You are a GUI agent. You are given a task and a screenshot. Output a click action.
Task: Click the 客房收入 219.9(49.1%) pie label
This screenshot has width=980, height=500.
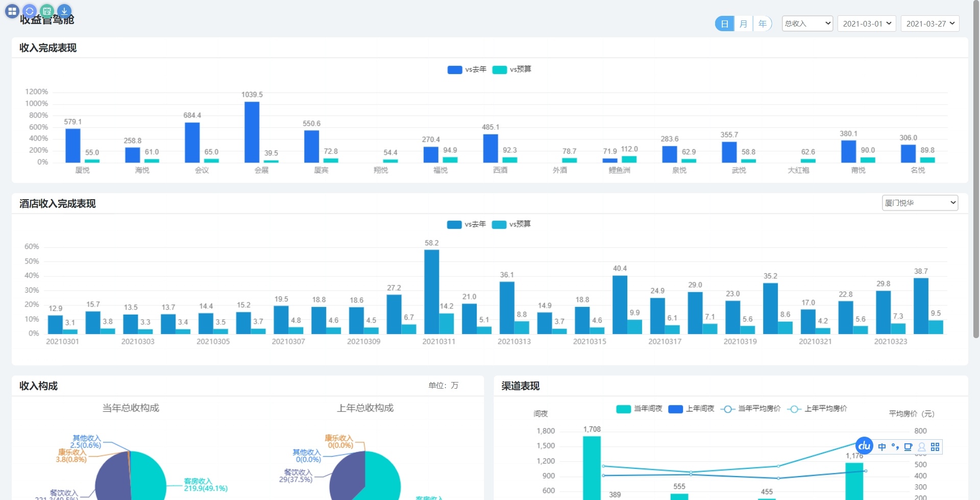tap(206, 485)
